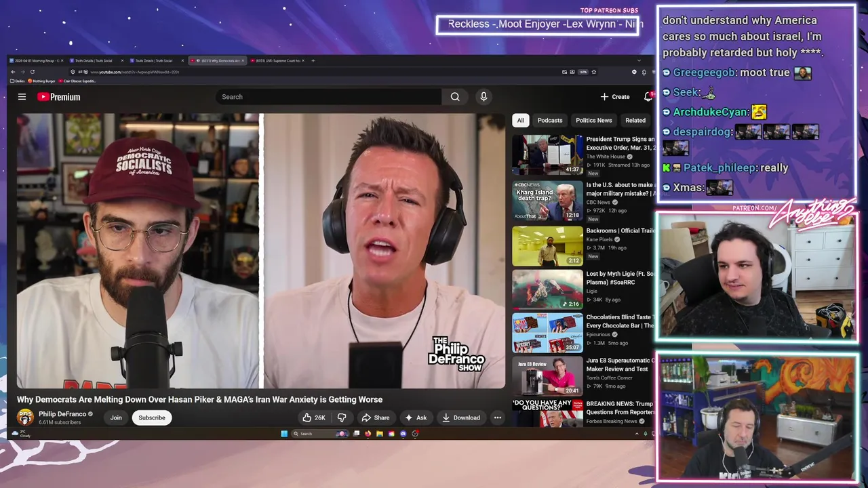
Task: Click Epicurious channel name
Action: click(x=599, y=334)
